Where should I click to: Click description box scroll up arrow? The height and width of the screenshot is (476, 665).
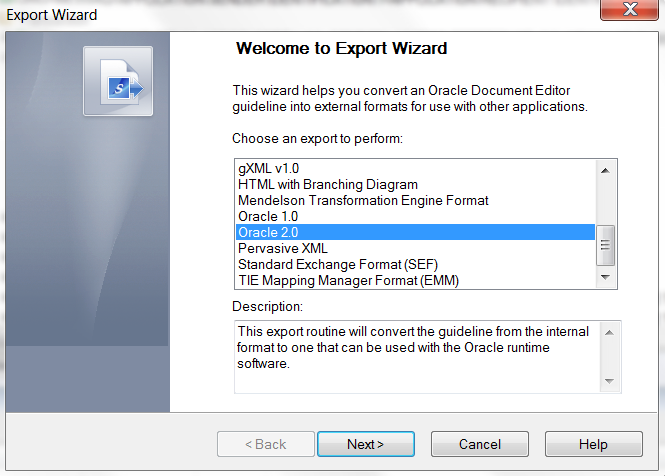[609, 333]
